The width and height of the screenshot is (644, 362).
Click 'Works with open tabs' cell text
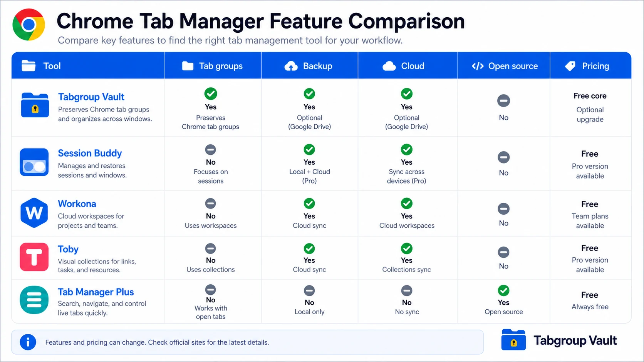pos(211,312)
